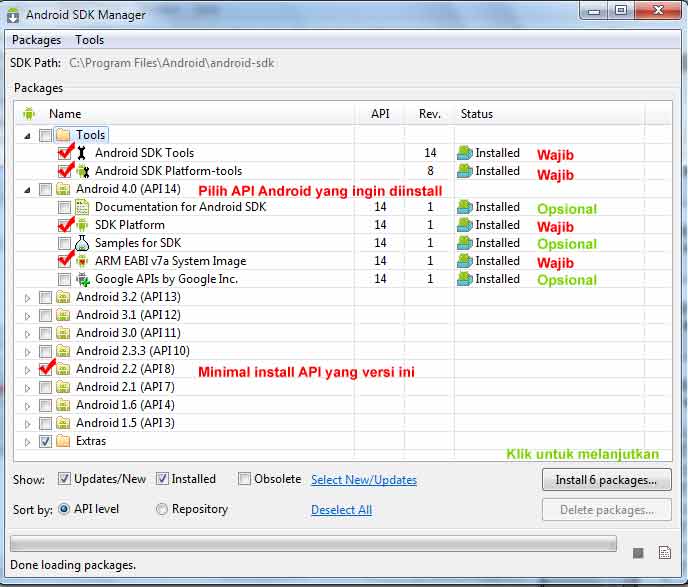The height and width of the screenshot is (587, 688).
Task: Click the SDK Platform android icon
Action: coord(82,225)
